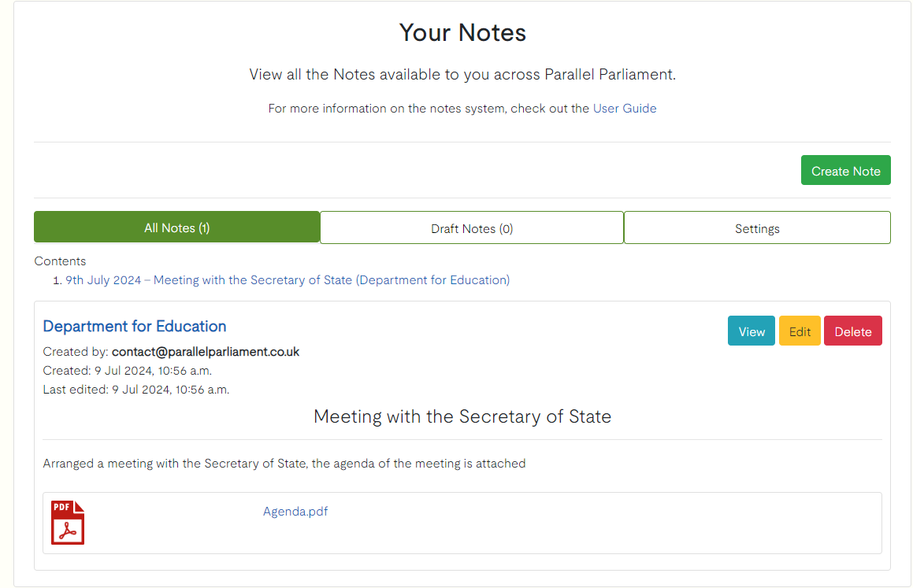Jump to the 9th July 2024 contents entry
Image resolution: width=913 pixels, height=588 pixels.
pyautogui.click(x=288, y=280)
